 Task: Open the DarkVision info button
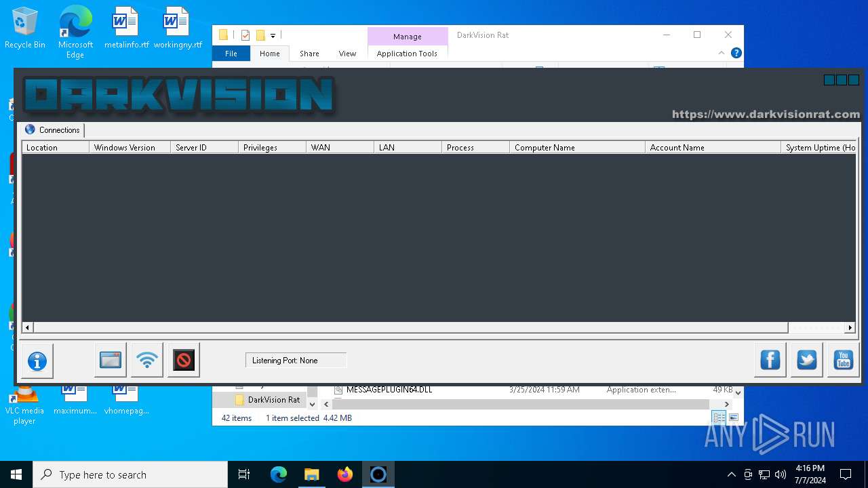coord(37,361)
